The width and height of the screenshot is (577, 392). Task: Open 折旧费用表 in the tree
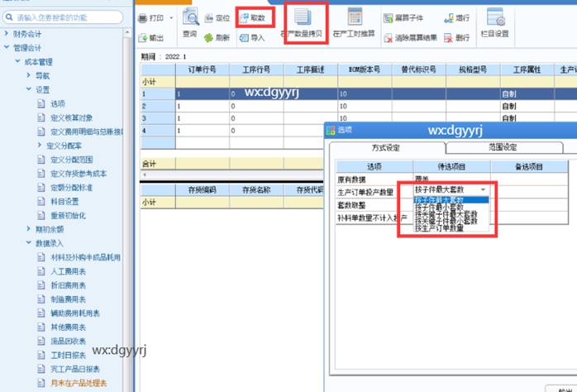[x=68, y=285]
